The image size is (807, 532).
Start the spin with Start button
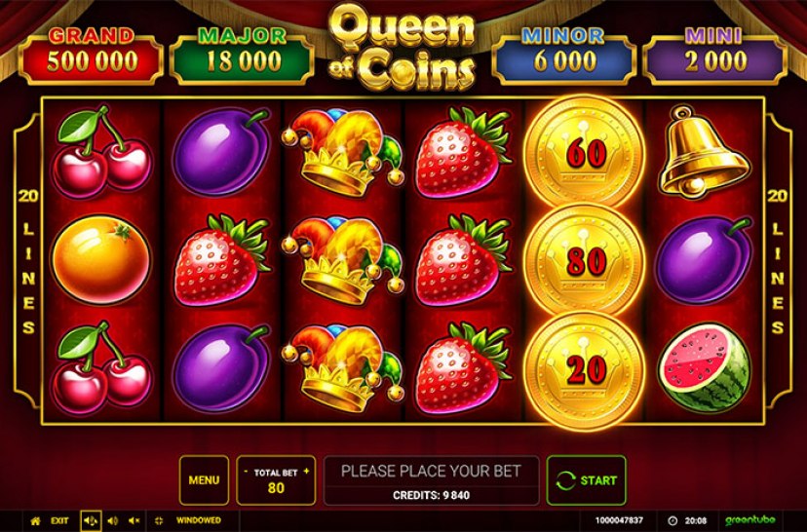click(x=586, y=480)
